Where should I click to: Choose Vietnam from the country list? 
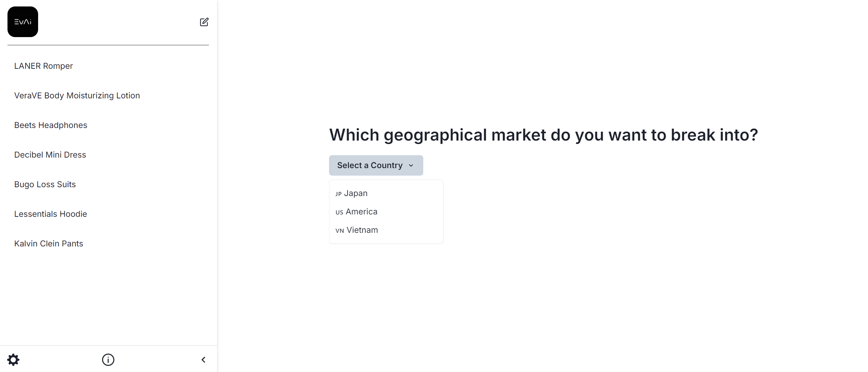click(x=362, y=230)
